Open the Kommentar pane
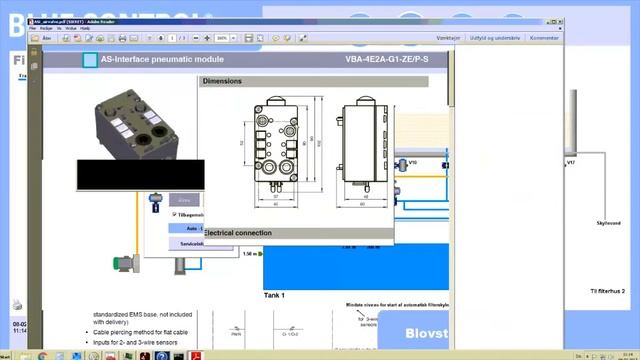The width and height of the screenshot is (640, 360). click(x=544, y=38)
